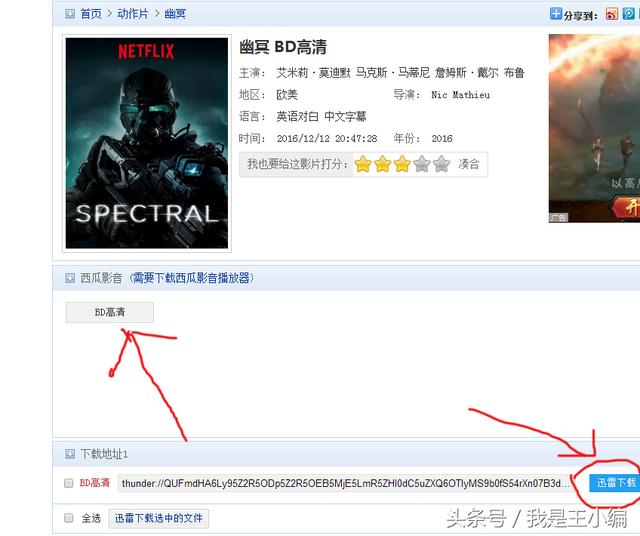Screen dimensions: 640x536
Task: Click 迅雷下载选中的文件 button
Action: (x=159, y=518)
